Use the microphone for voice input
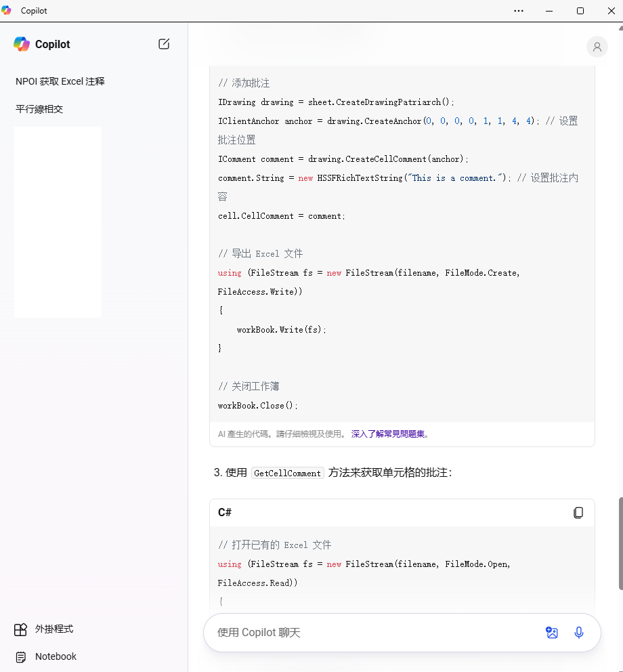The image size is (623, 672). pos(578,633)
